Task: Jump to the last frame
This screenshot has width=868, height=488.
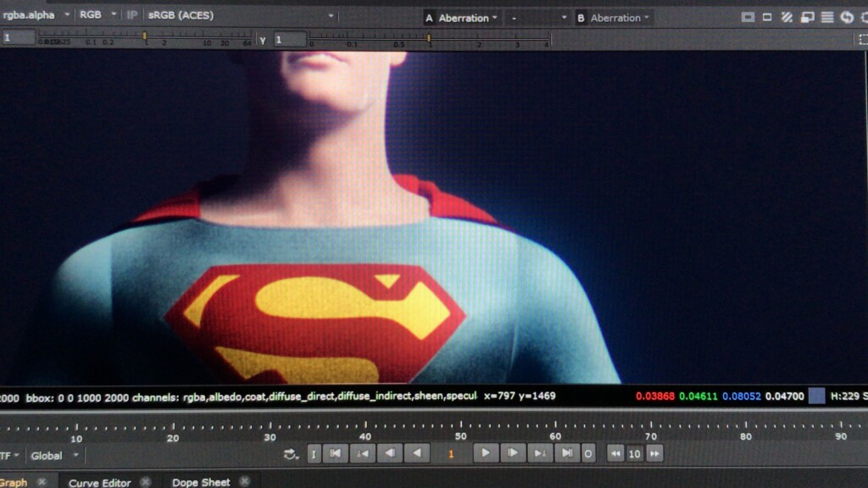Action: (567, 454)
